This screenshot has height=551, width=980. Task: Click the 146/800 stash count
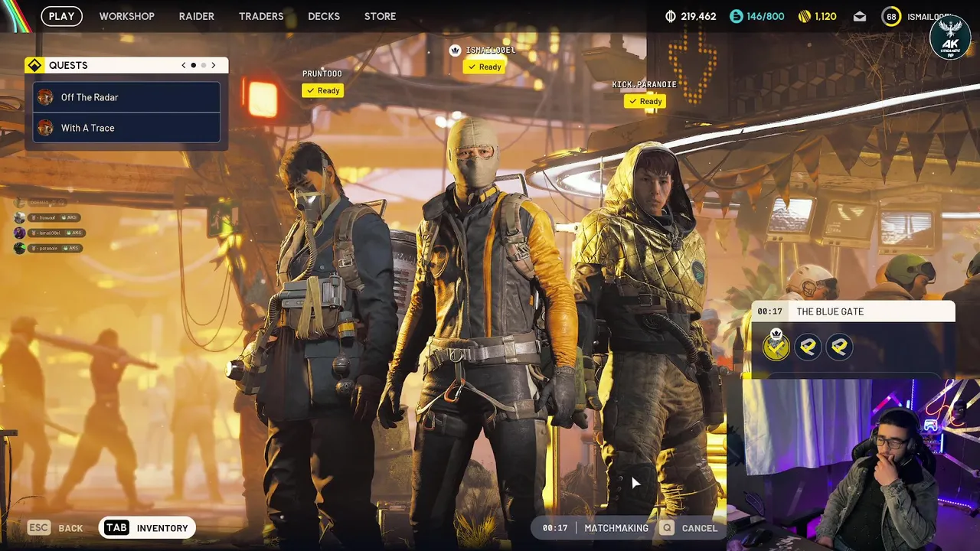click(x=766, y=16)
